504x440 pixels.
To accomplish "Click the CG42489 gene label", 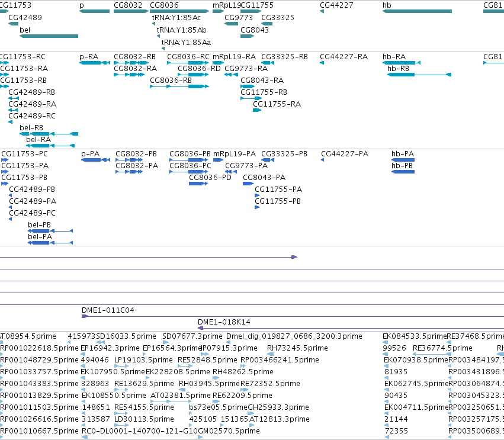I will 25,18.
